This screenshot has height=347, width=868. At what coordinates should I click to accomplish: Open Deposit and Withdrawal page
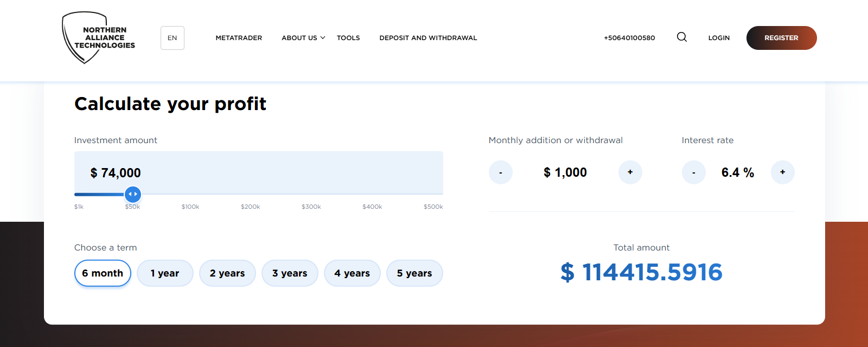click(428, 38)
